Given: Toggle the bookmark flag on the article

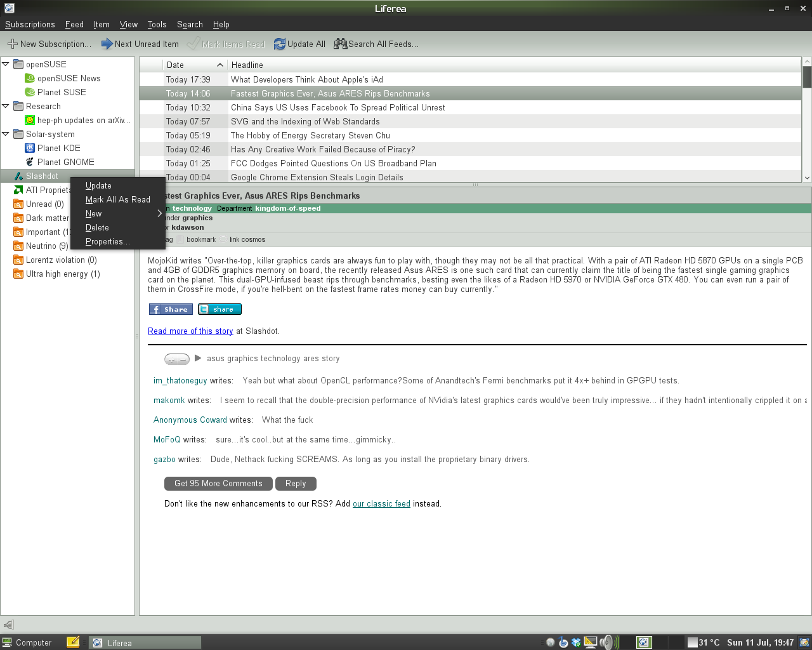Looking at the screenshot, I should coord(181,239).
